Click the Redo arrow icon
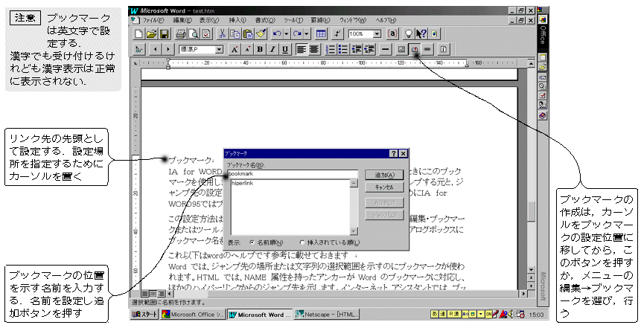Viewport: 644px width, 328px height. click(297, 33)
